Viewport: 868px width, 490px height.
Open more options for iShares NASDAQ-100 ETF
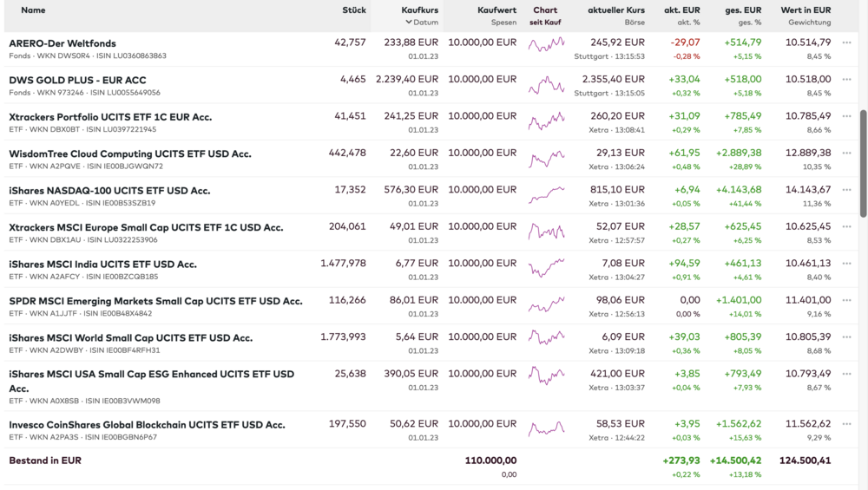pyautogui.click(x=846, y=190)
